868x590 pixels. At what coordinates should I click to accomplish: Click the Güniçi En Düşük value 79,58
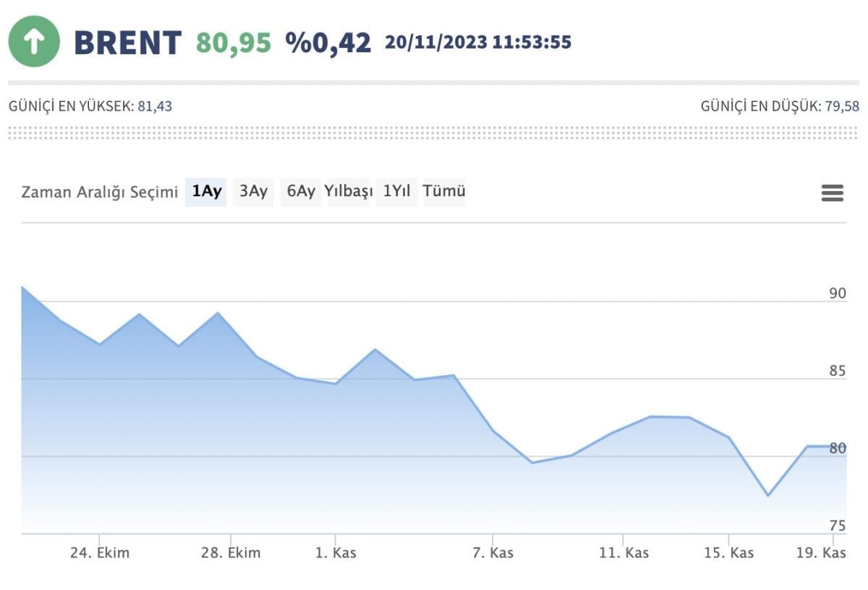click(842, 106)
